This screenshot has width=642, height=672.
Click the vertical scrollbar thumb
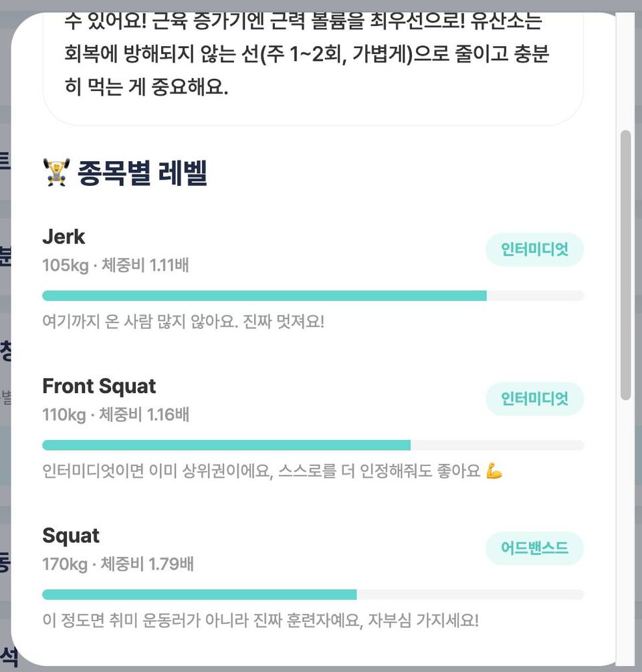pos(626,265)
